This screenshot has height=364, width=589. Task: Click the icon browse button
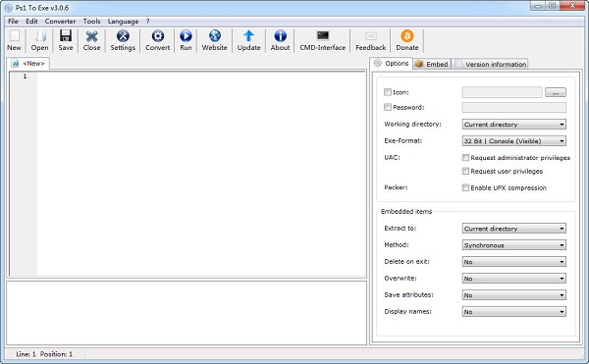pyautogui.click(x=556, y=92)
